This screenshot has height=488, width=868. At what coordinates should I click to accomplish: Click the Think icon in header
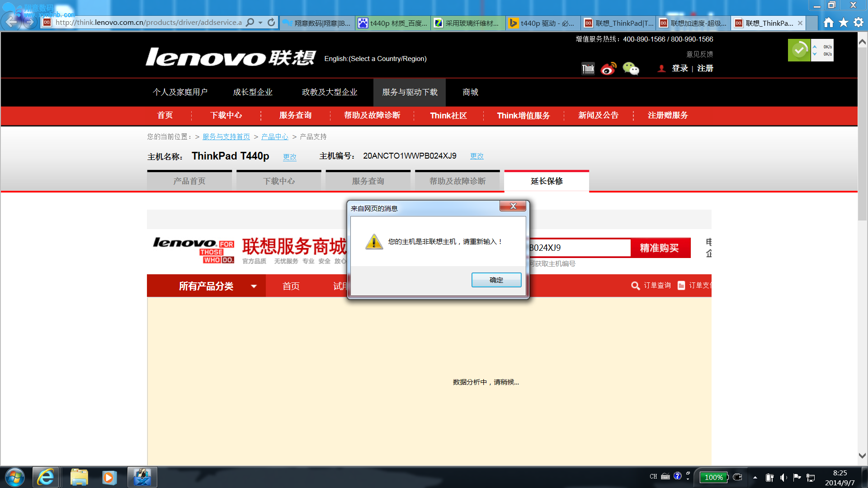click(588, 69)
